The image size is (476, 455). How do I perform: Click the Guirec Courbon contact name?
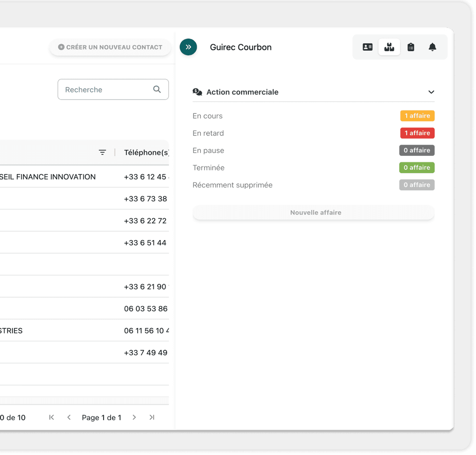[x=242, y=47]
